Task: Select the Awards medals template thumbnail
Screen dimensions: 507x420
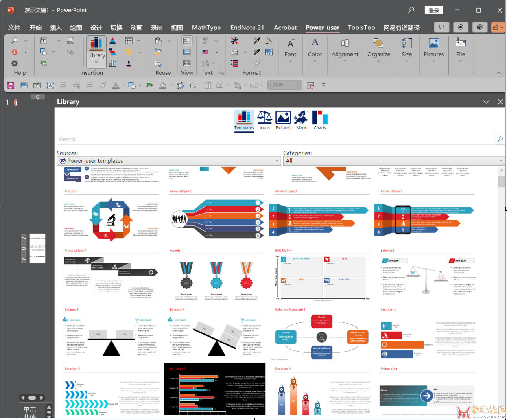Action: point(216,275)
